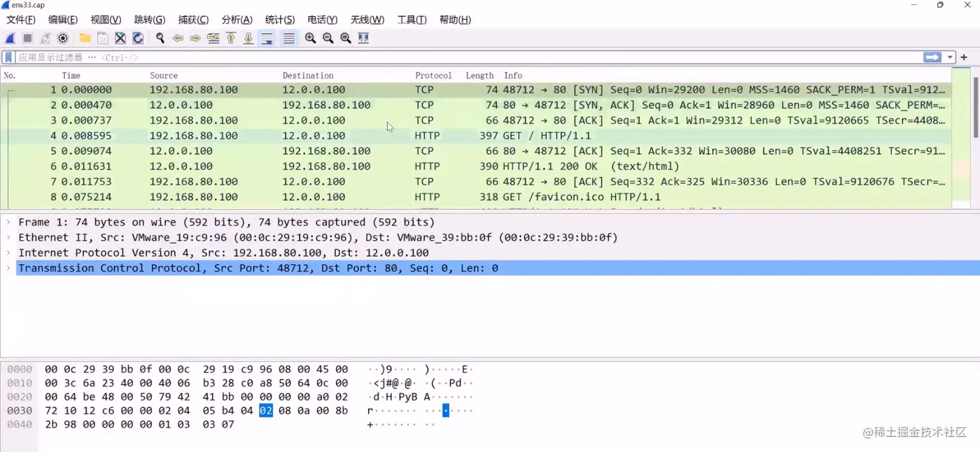
Task: Open the 帮助(H) menu
Action: pyautogui.click(x=455, y=20)
